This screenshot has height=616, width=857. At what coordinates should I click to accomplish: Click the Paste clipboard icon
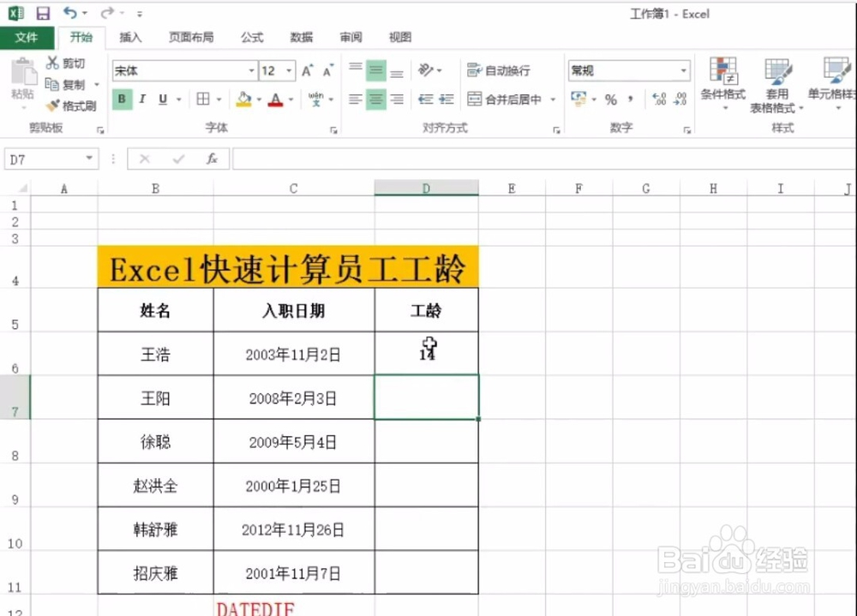click(23, 72)
